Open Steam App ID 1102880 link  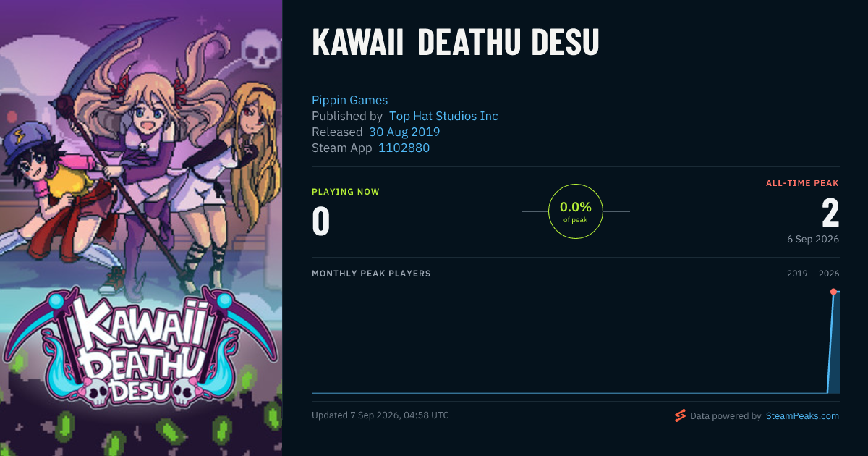point(404,148)
